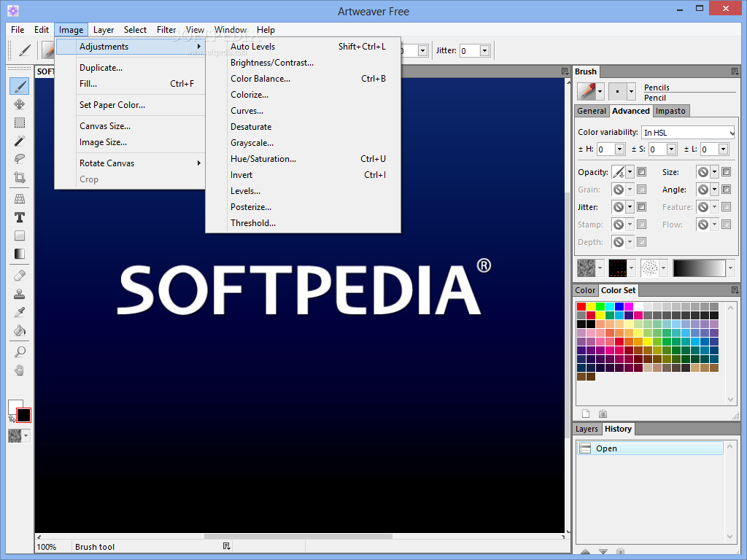Screen dimensions: 747x560
Task: Select the Shape tool
Action: [x=20, y=236]
